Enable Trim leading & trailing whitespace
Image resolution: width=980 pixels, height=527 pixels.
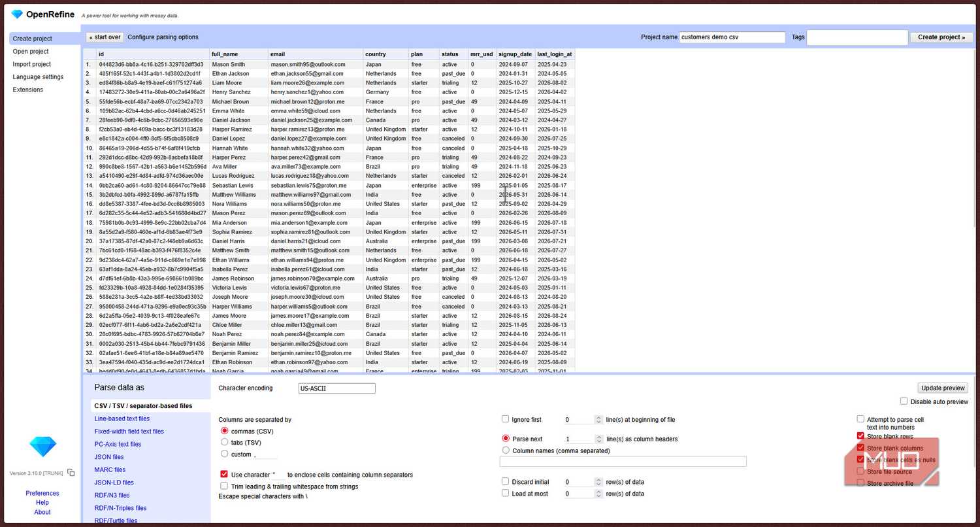(225, 486)
